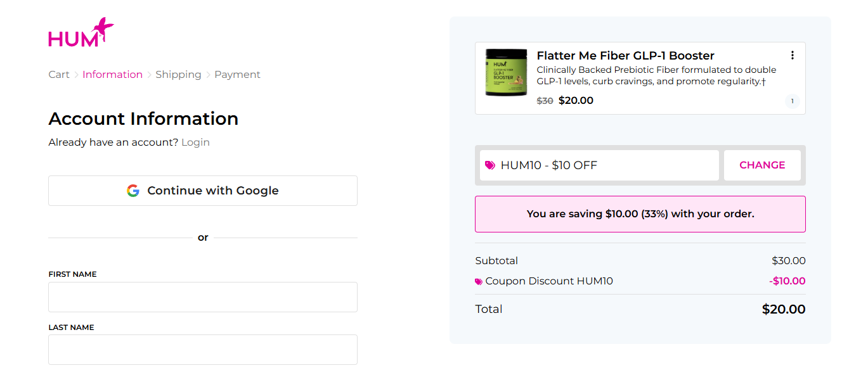Click the strikethrough $30 original price
Image resolution: width=868 pixels, height=375 pixels.
coord(545,100)
